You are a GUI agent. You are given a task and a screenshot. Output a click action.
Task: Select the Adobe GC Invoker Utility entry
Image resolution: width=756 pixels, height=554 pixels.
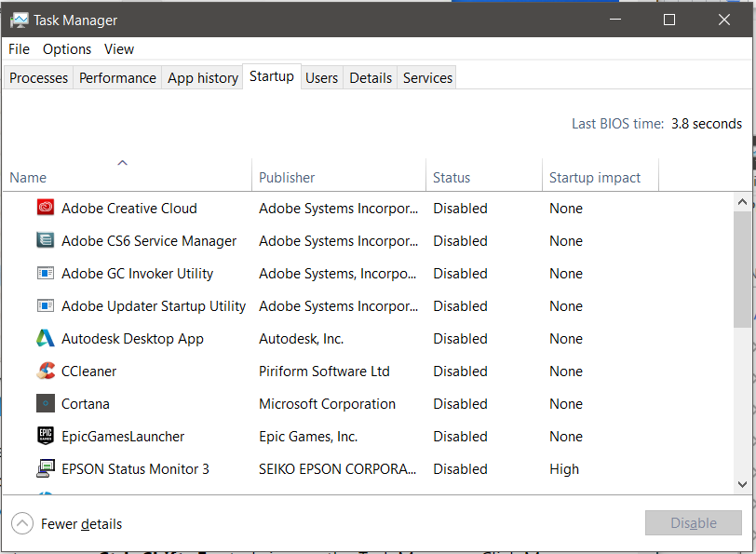click(x=138, y=274)
